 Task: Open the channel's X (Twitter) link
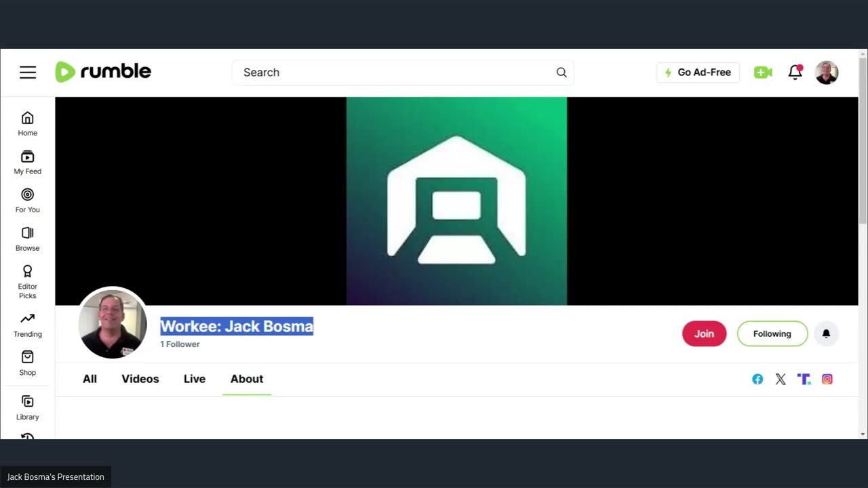[781, 380]
